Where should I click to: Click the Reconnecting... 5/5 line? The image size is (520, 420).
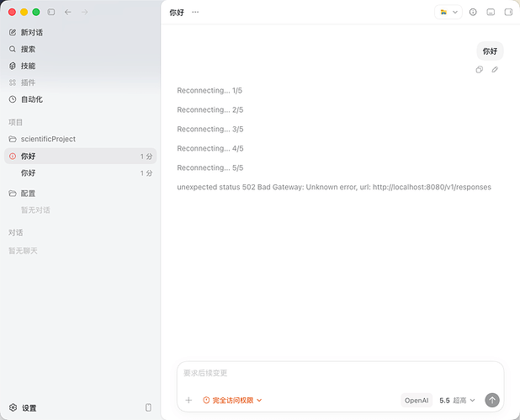click(210, 167)
